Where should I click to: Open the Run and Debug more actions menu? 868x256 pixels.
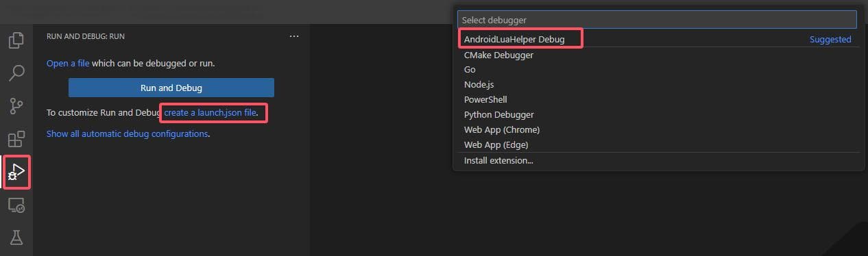(x=294, y=36)
